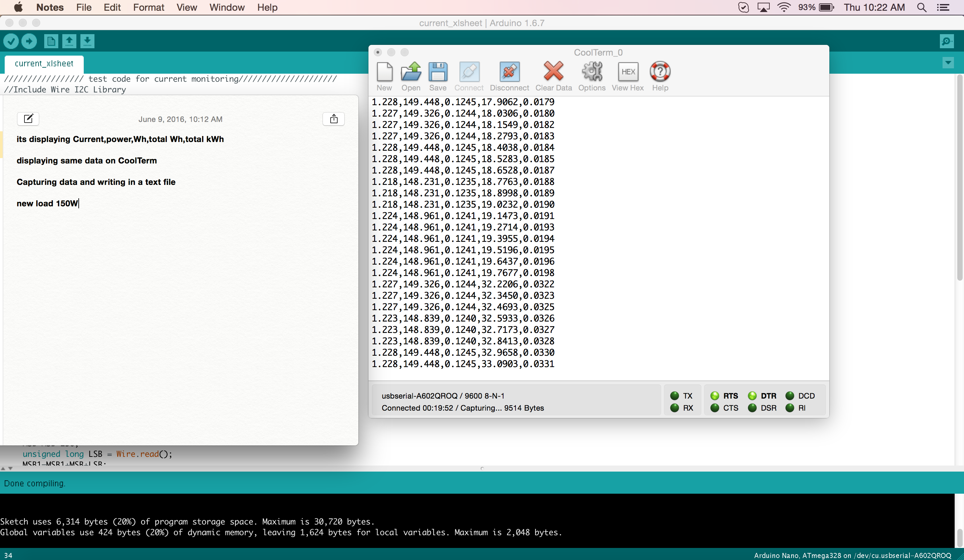Click Save in CoolTerm toolbar
964x560 pixels.
pos(438,76)
